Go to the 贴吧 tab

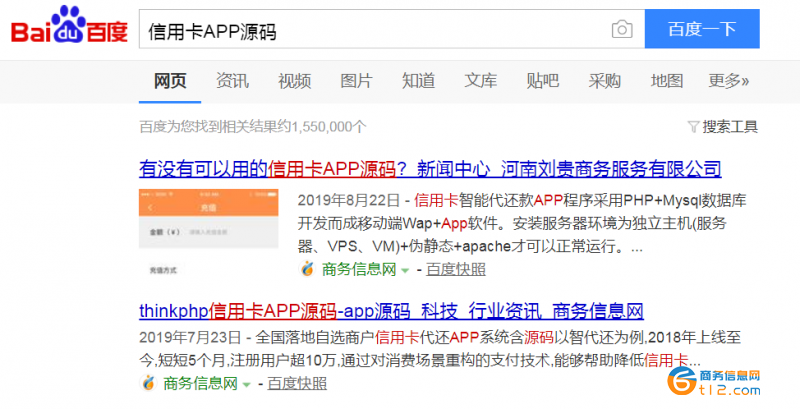point(543,81)
